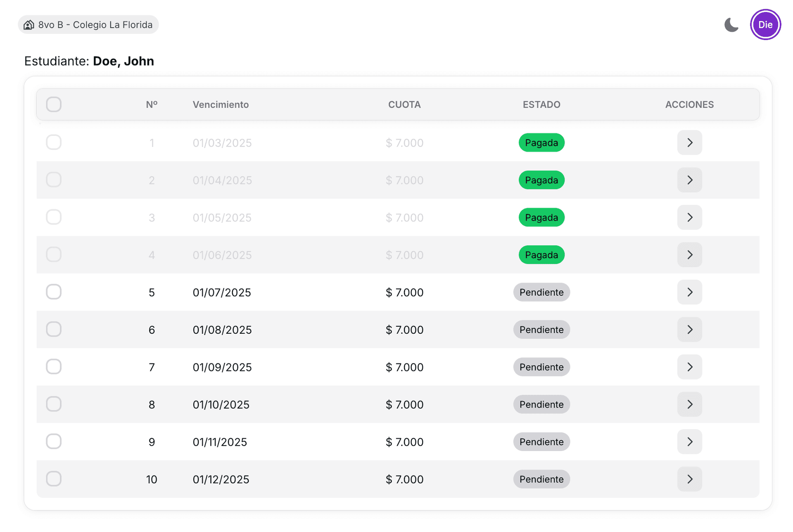793x532 pixels.
Task: Expand actions for the 01/08/2025 installment
Action: tap(690, 330)
